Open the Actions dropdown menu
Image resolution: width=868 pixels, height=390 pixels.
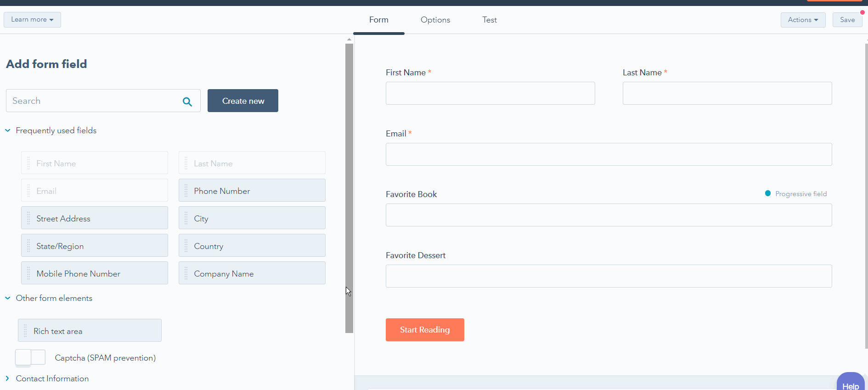coord(803,20)
